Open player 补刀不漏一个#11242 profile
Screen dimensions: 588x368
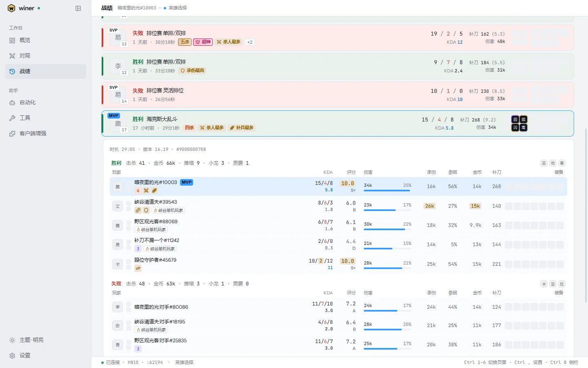coord(157,240)
